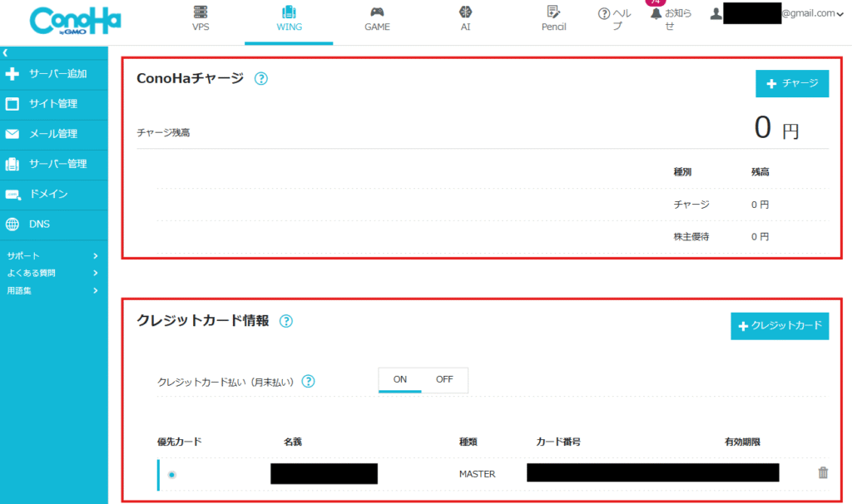
Task: Go to DNS in the sidebar
Action: point(54,225)
